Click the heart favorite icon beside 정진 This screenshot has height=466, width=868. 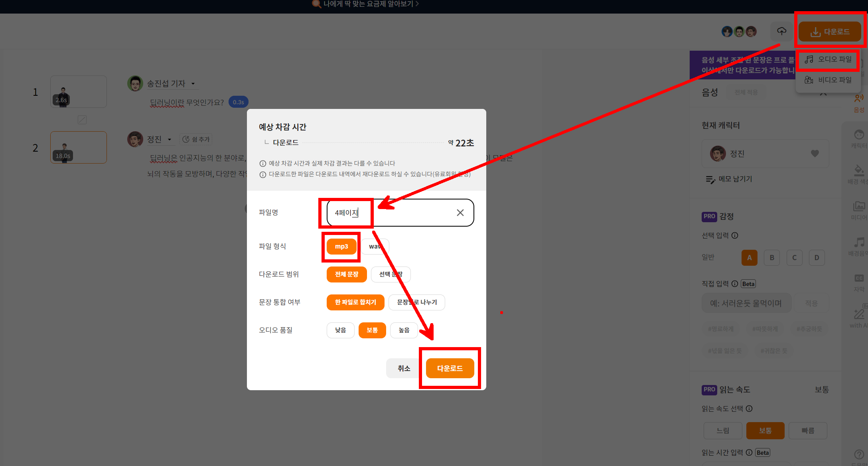[815, 154]
